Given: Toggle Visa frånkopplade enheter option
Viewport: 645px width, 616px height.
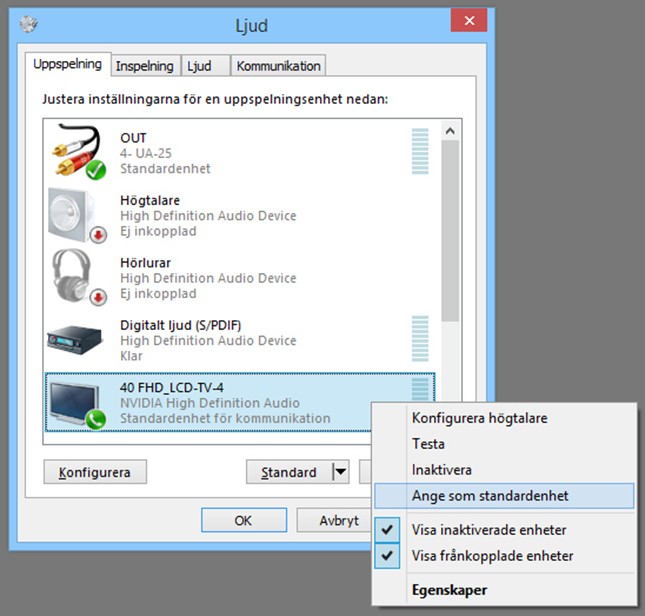Looking at the screenshot, I should [x=492, y=556].
